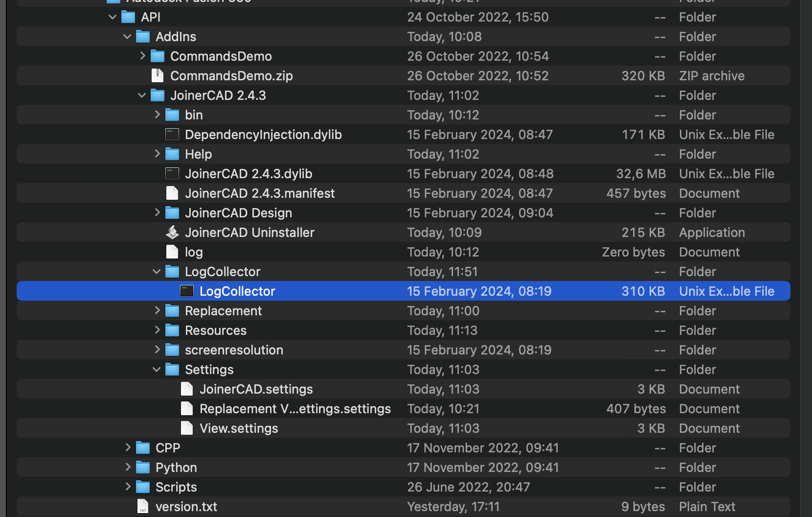Click the CommandsDemo folder icon

point(158,56)
